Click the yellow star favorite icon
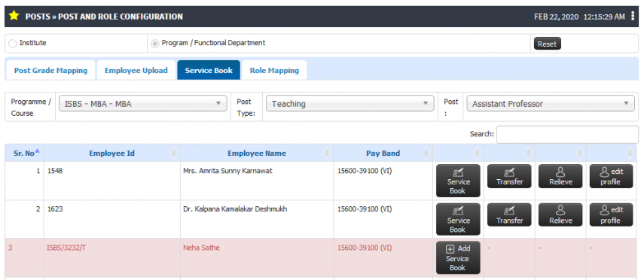The width and height of the screenshot is (644, 280). click(14, 16)
